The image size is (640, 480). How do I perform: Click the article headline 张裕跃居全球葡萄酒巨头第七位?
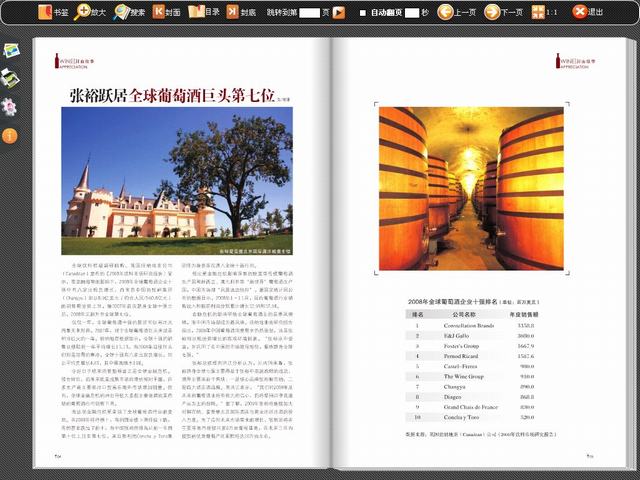click(172, 95)
